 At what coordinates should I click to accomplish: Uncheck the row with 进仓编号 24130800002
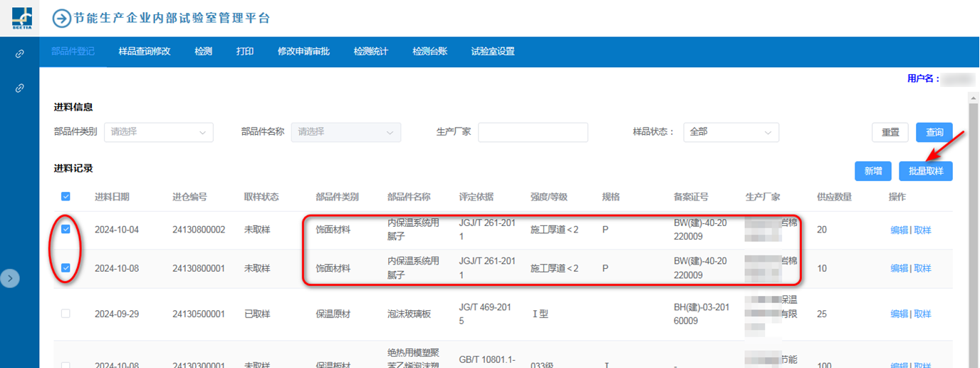point(66,230)
